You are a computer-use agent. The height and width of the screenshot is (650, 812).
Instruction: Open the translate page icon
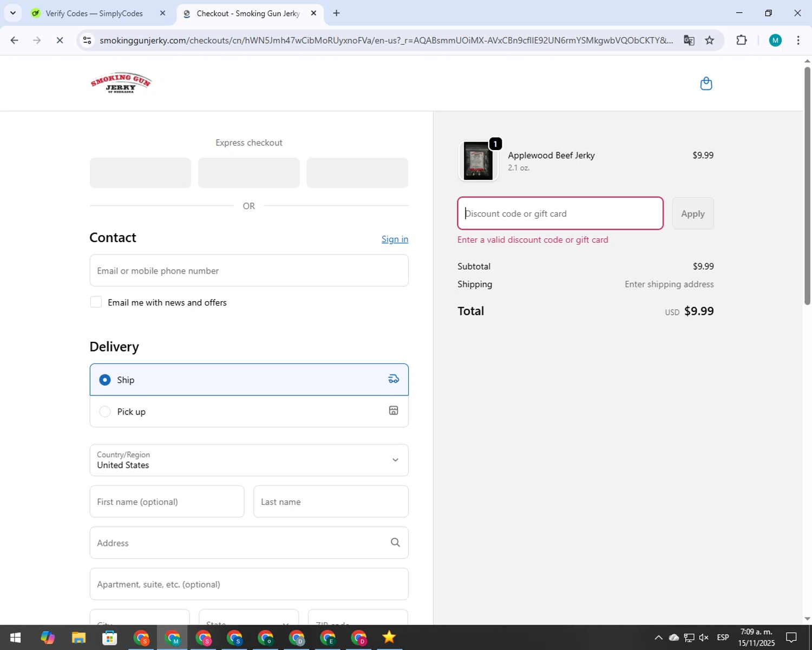pyautogui.click(x=689, y=41)
